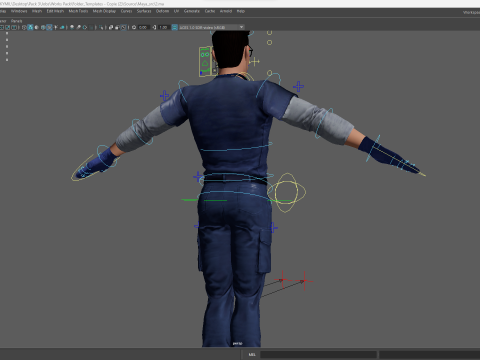Toggle the X-ray display icon
480x360 pixels.
pos(111,27)
